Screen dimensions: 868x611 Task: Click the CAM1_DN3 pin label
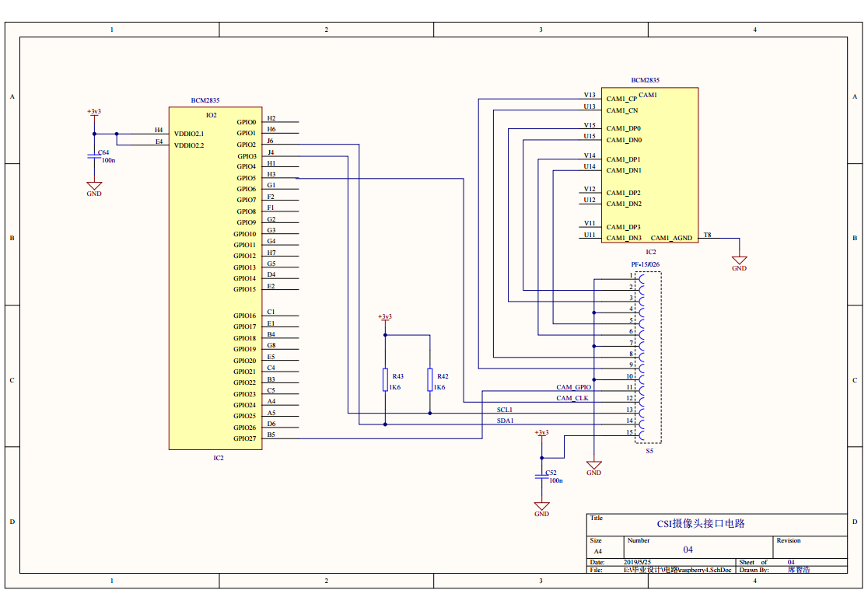pos(624,238)
